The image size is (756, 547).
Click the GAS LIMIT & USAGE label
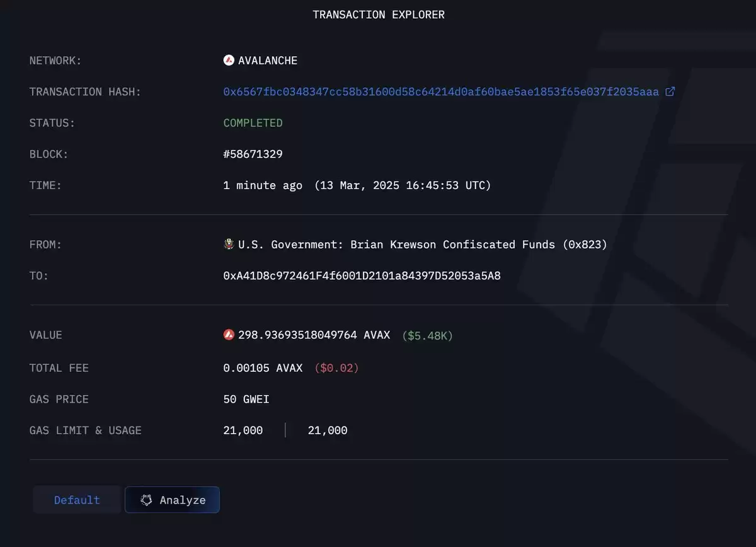pos(86,430)
